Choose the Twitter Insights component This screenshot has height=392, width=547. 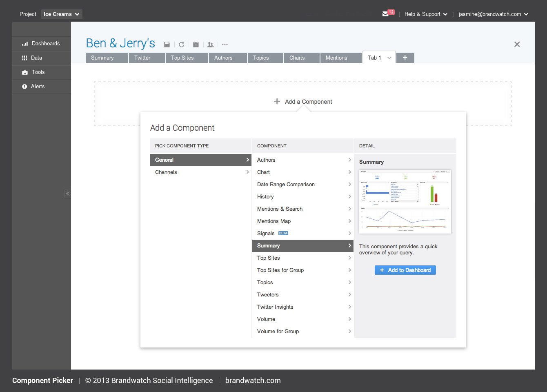[x=302, y=307]
